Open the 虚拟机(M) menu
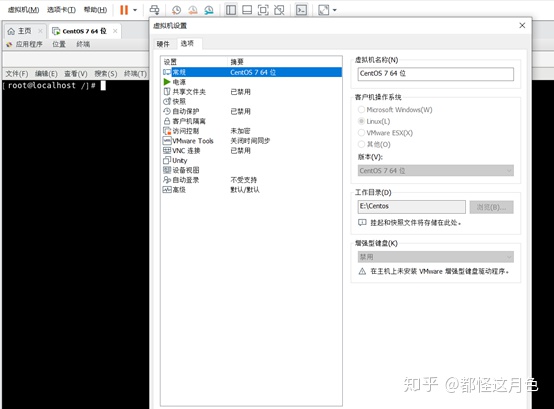 coord(24,10)
